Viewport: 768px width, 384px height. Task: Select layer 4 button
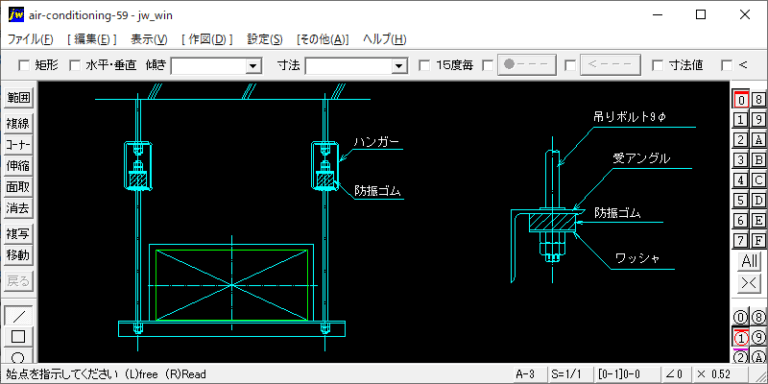point(741,180)
